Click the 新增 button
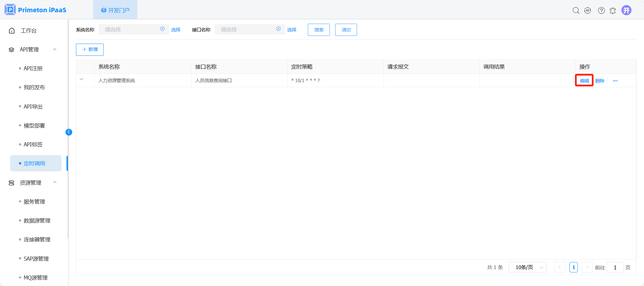644x286 pixels. click(90, 49)
